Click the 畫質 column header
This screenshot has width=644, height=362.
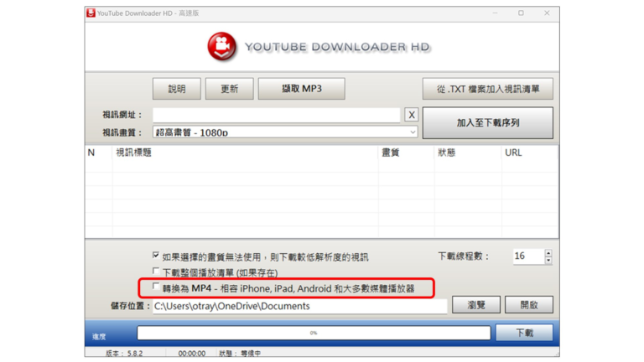(406, 153)
